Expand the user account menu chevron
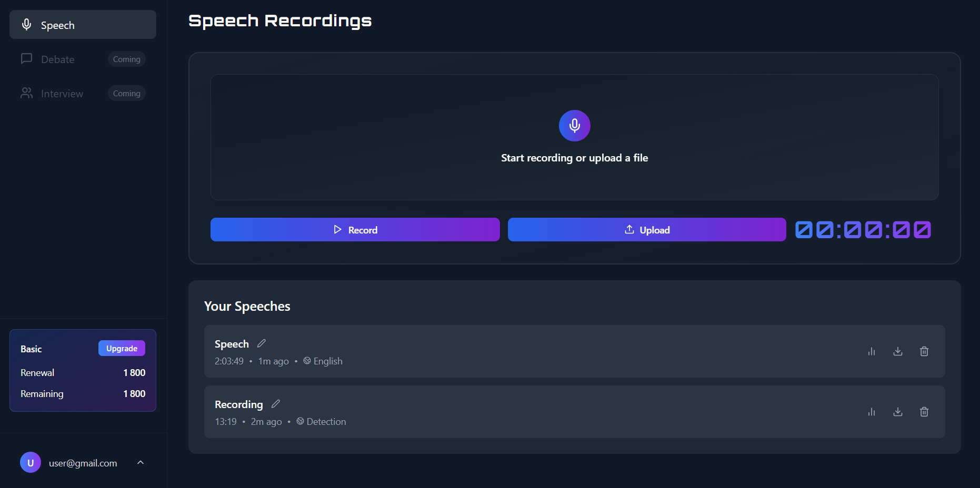This screenshot has height=488, width=980. coord(141,462)
